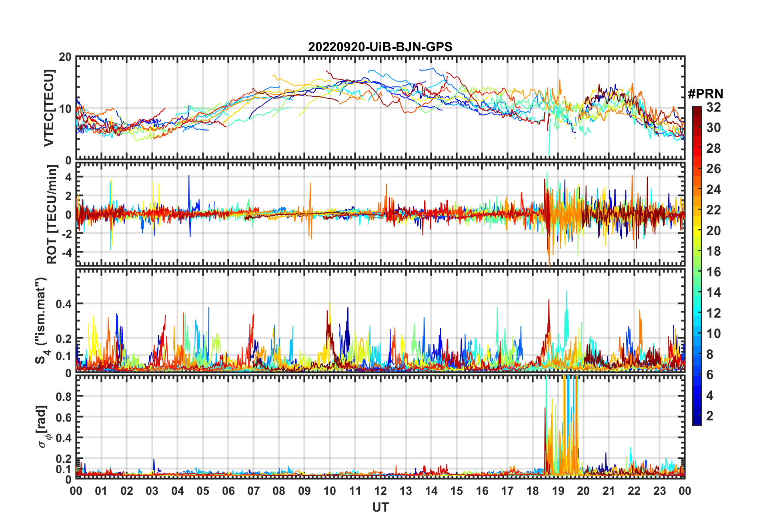
Task: Click the σφ[rad] y-axis label
Action: pyautogui.click(x=43, y=426)
